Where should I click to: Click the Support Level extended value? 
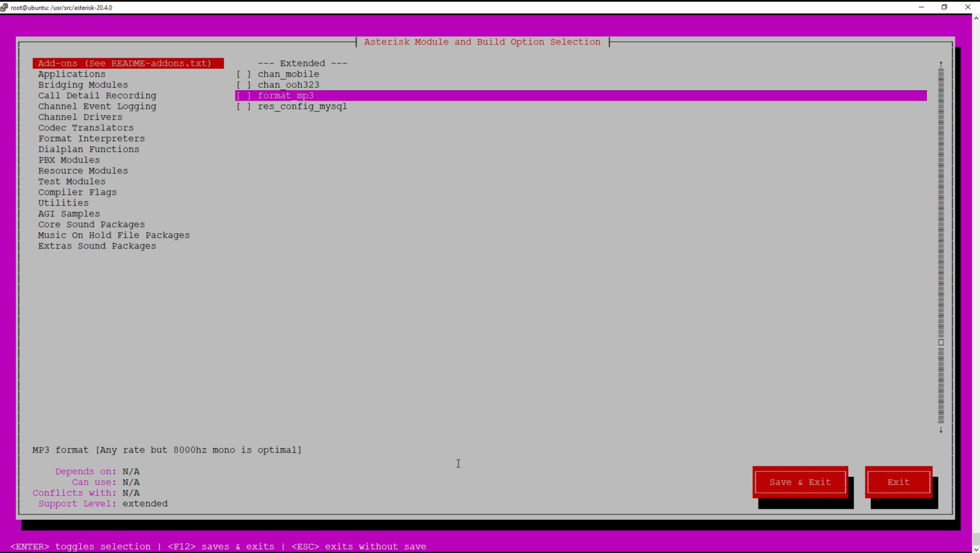(x=145, y=504)
